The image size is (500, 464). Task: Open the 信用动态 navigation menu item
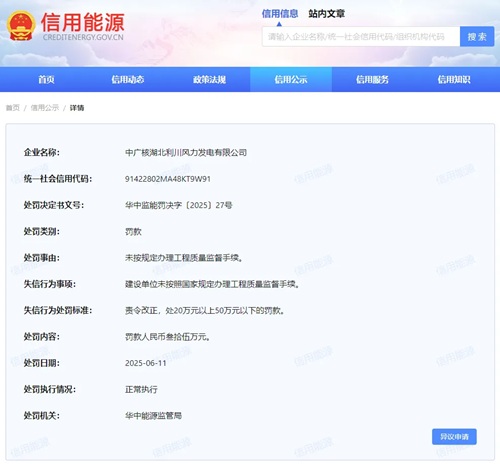(128, 79)
